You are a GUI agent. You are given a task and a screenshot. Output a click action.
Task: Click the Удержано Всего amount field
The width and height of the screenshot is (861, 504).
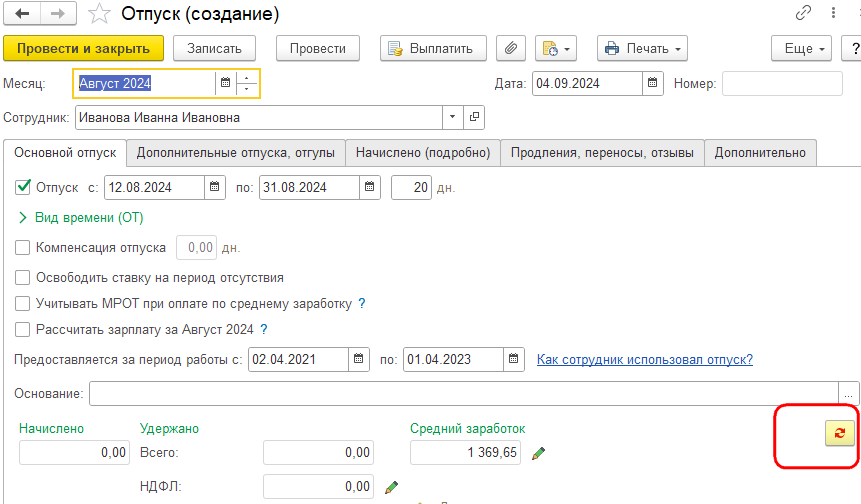coord(318,452)
